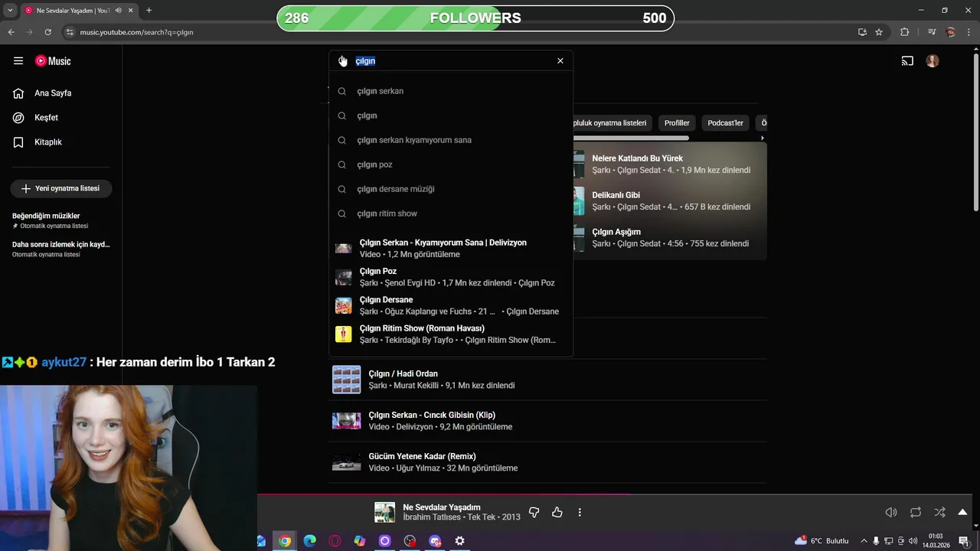Viewport: 980px width, 551px height.
Task: Open Chrome media control icon in toolbar
Action: pyautogui.click(x=931, y=32)
